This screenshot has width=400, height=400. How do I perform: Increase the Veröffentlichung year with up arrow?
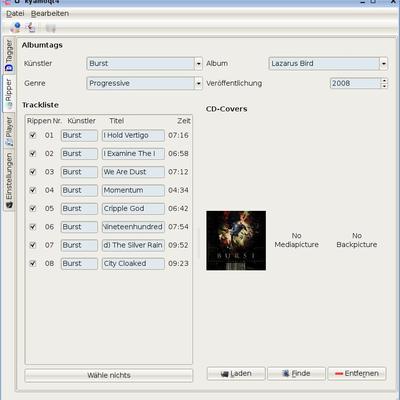[x=384, y=80]
